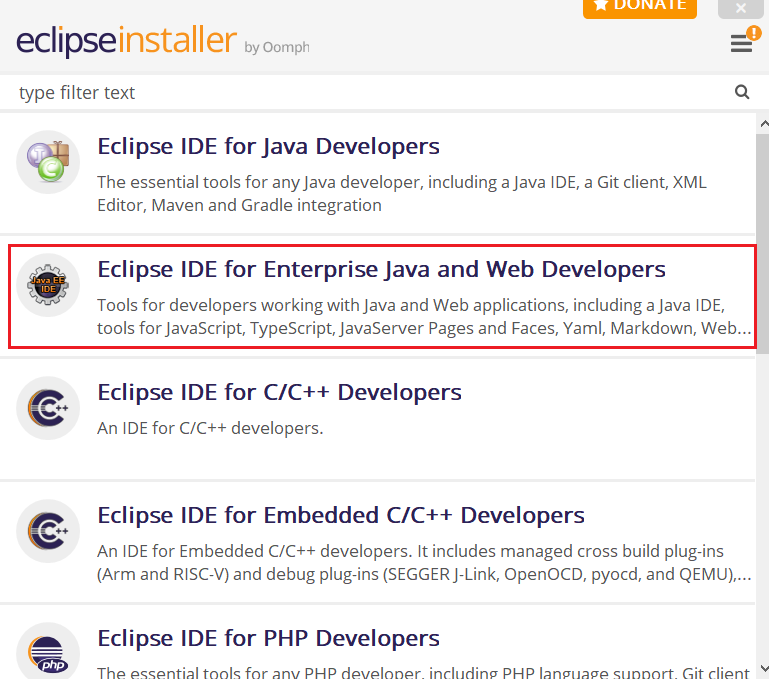Click the eclipseinstaller logo

click(127, 40)
